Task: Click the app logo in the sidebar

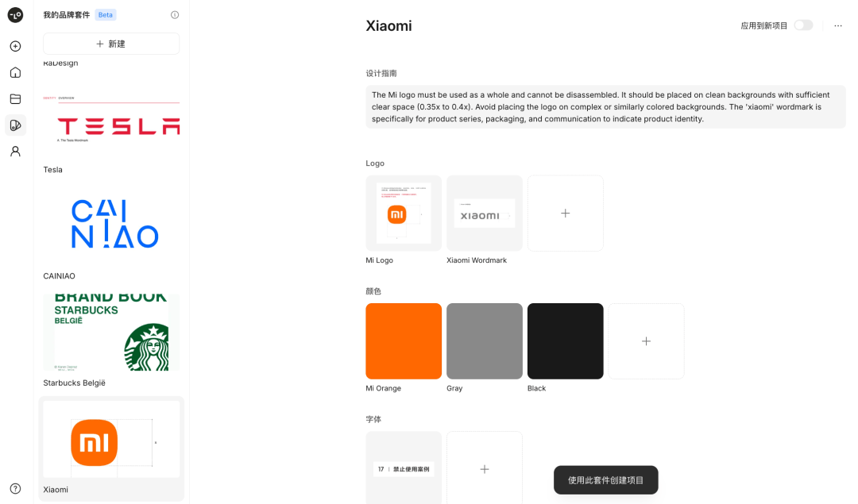Action: tap(15, 15)
